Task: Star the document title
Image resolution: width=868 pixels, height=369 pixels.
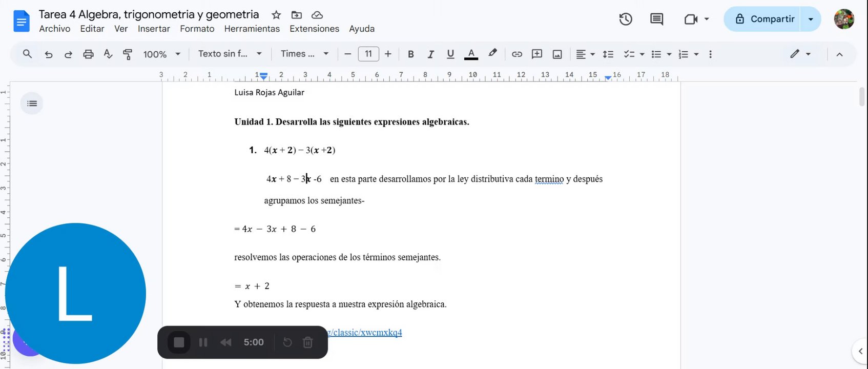Action: tap(276, 15)
